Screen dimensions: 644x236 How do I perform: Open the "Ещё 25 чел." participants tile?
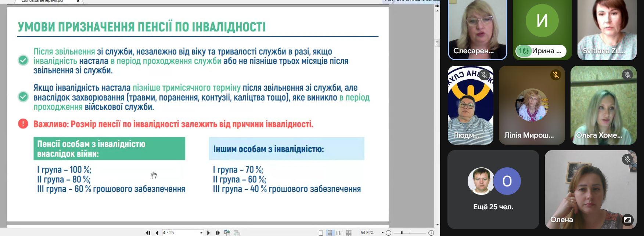pos(493,189)
